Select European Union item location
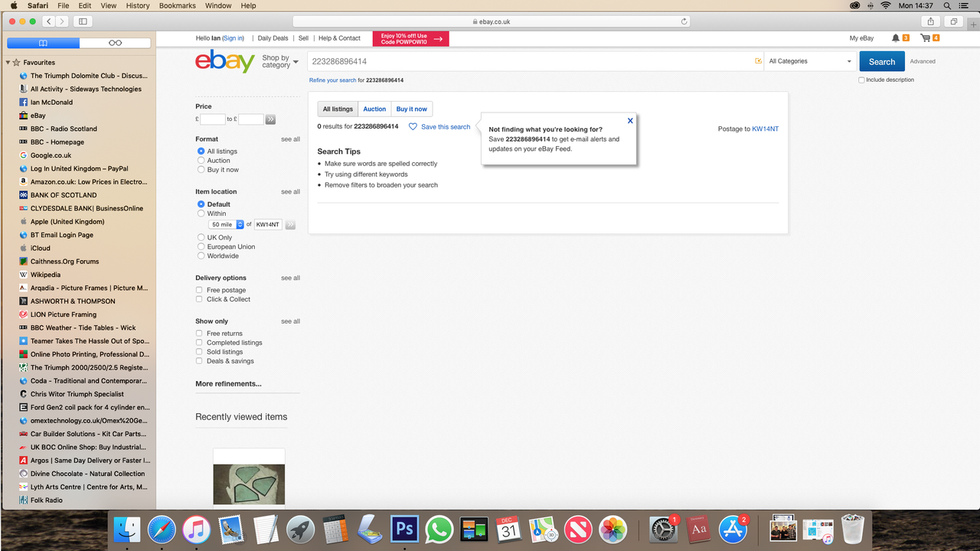This screenshot has width=980, height=551. [201, 246]
